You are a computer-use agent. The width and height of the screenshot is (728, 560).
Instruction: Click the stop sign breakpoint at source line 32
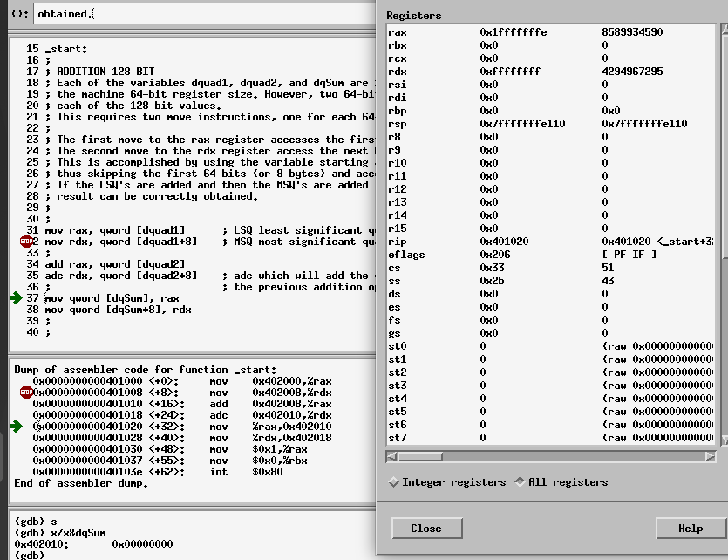(x=26, y=242)
